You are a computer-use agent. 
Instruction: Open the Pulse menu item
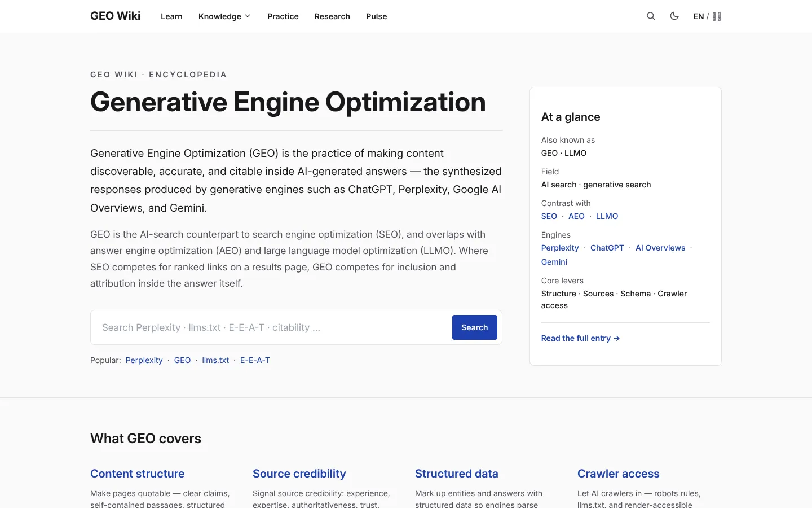click(x=376, y=16)
